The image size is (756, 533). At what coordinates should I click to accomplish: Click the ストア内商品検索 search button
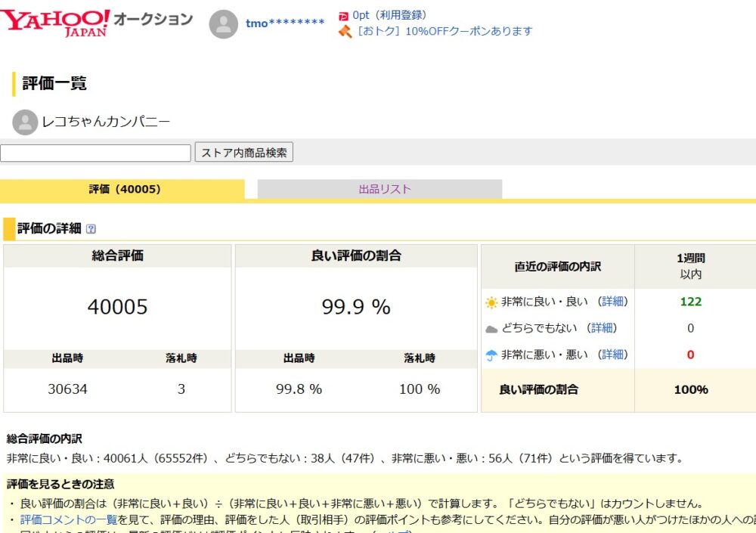click(x=243, y=152)
